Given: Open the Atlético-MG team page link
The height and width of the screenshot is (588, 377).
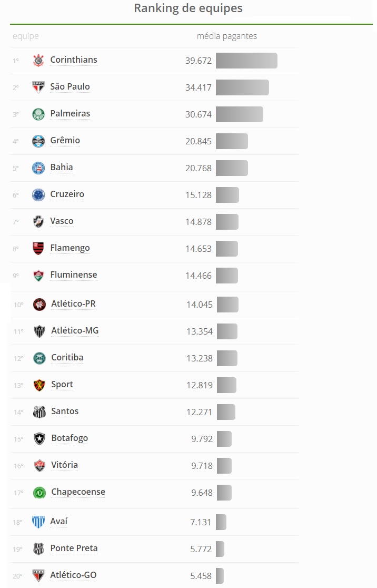Looking at the screenshot, I should 75,331.
